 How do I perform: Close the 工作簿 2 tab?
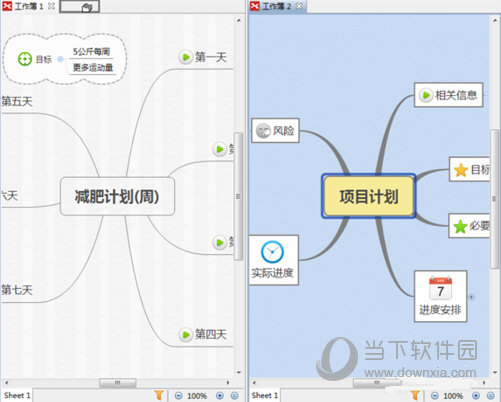click(x=299, y=6)
